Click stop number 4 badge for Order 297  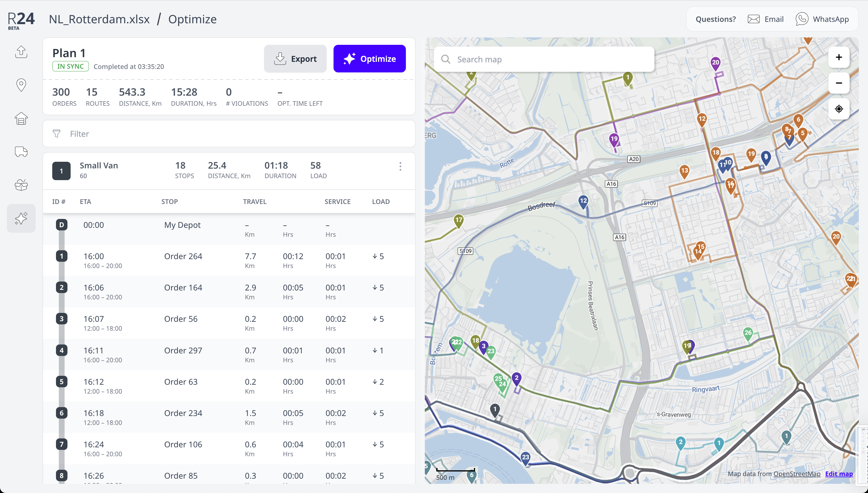(61, 350)
